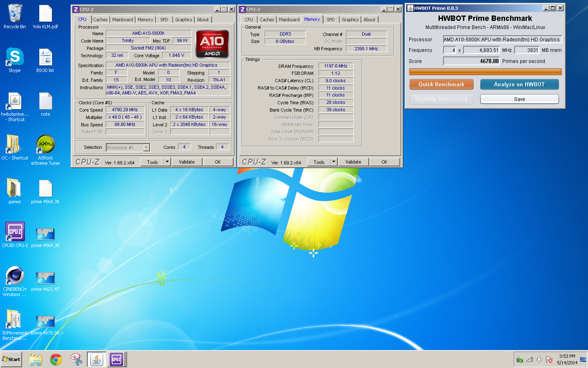Click the HWBOT Prime Processor name field
This screenshot has height=368, width=588.
click(503, 40)
